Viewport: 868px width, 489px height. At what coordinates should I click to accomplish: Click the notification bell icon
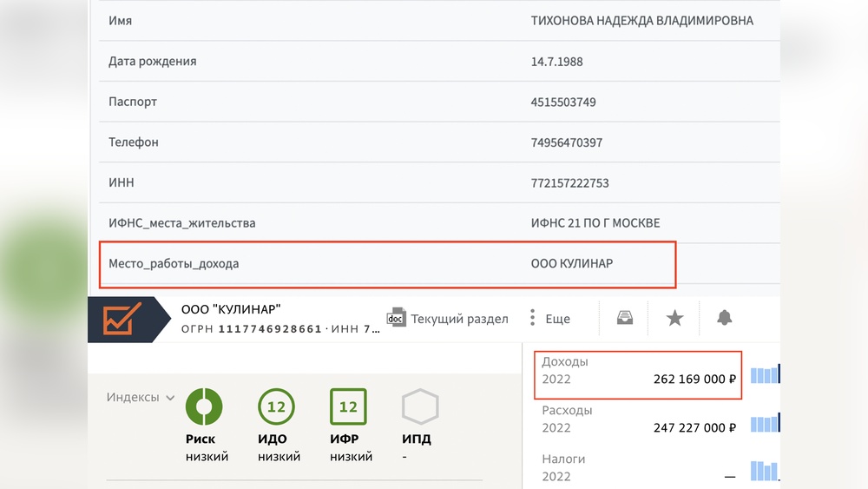pos(724,318)
